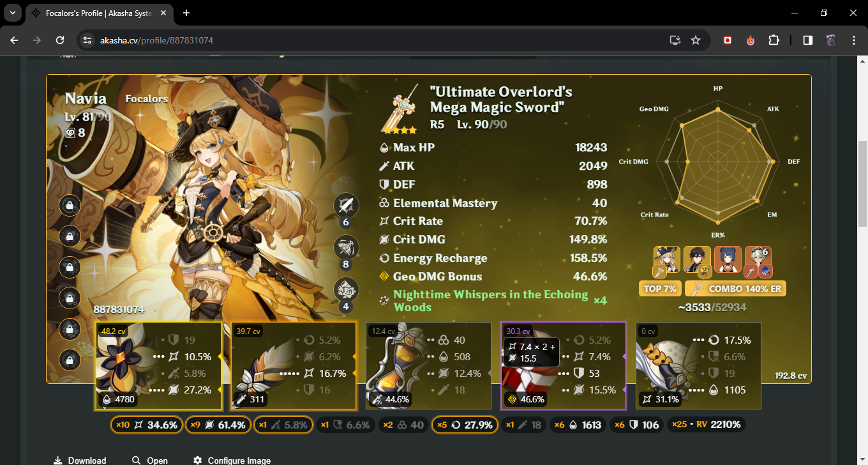Open Chrome's three-dot menu
868x465 pixels.
click(855, 40)
